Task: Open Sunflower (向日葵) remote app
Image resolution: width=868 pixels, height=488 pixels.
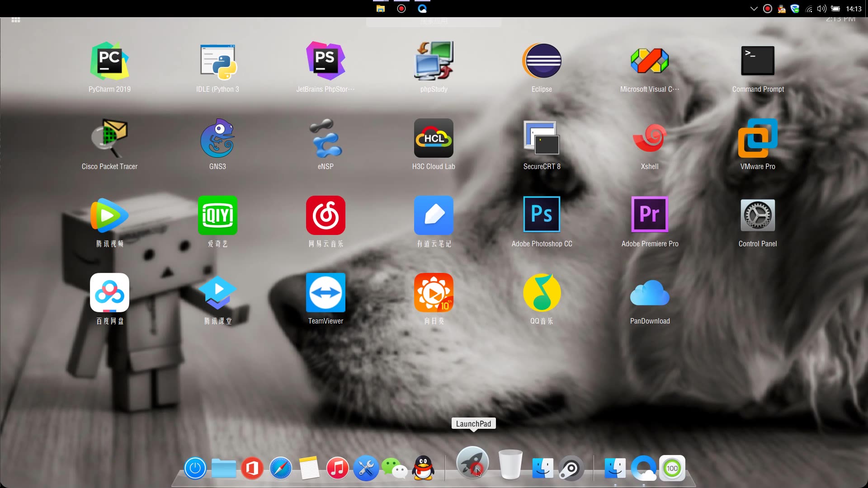Action: [434, 293]
